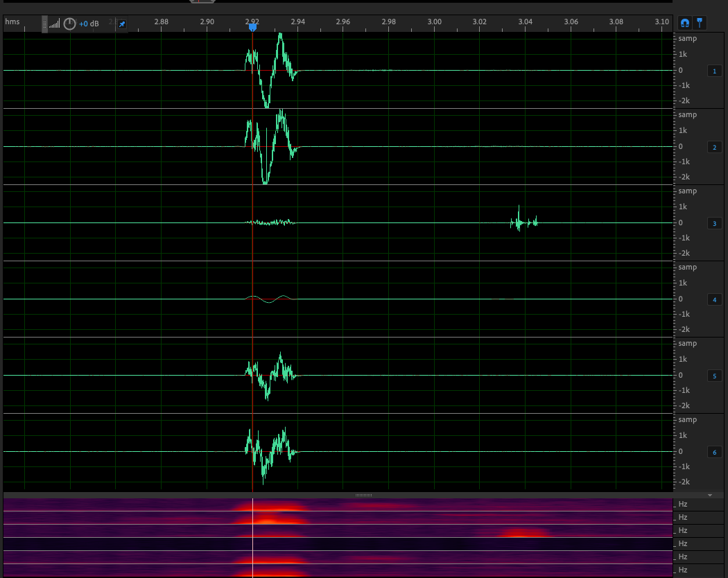This screenshot has width=728, height=578.
Task: Disable channel 3 with its button
Action: pos(714,224)
